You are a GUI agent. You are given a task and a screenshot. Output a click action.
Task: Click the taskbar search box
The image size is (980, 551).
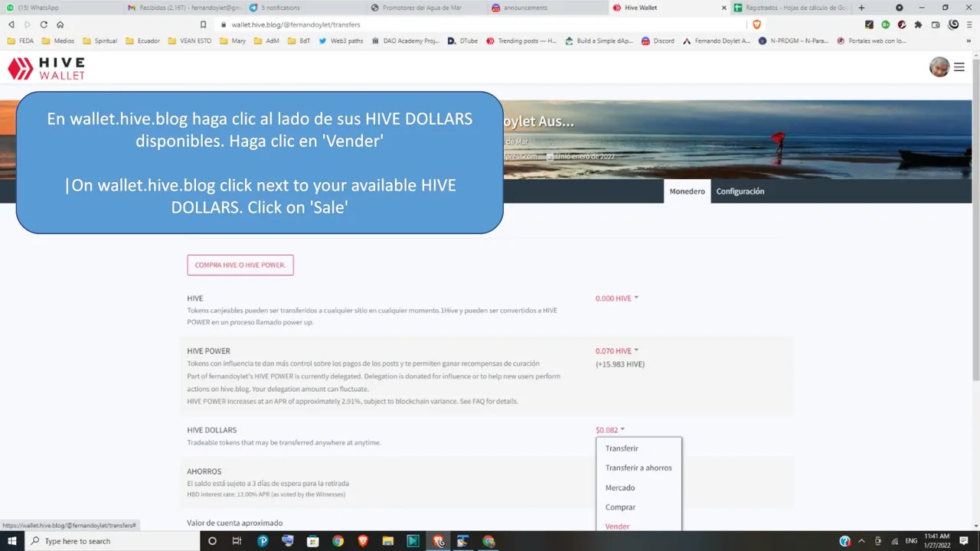(x=112, y=541)
